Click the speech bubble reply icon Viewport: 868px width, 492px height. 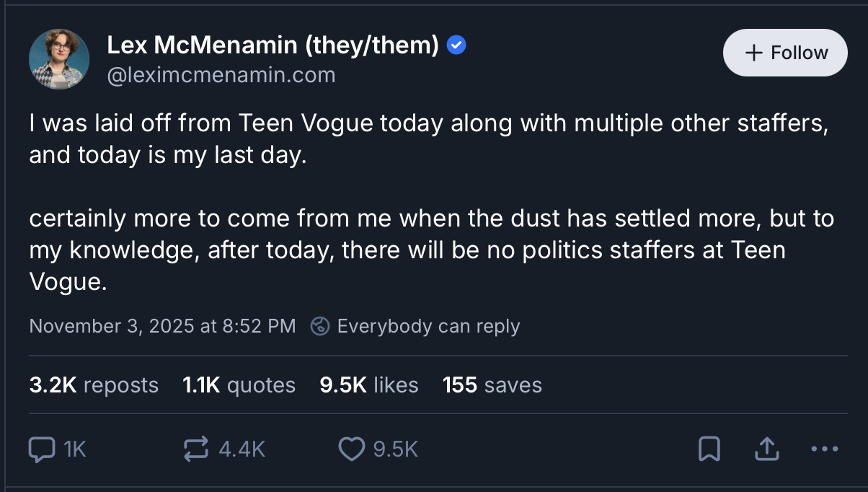42,449
